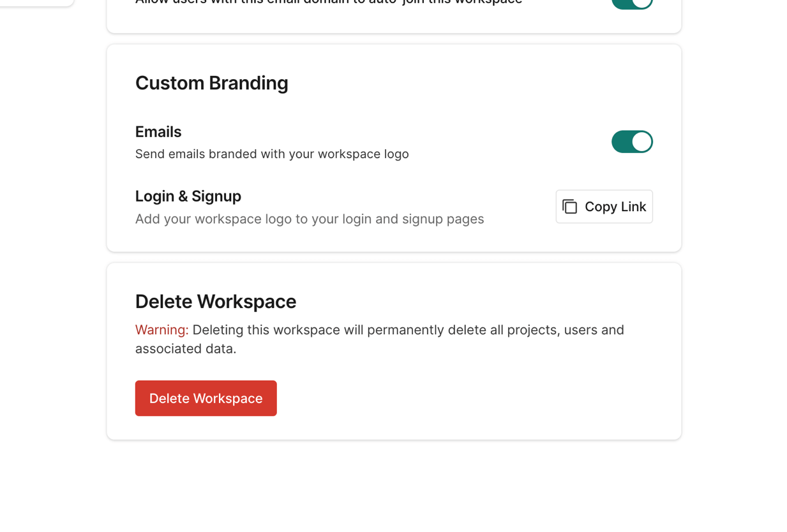Click the red "Warning:" label
This screenshot has width=787, height=532.
[161, 330]
